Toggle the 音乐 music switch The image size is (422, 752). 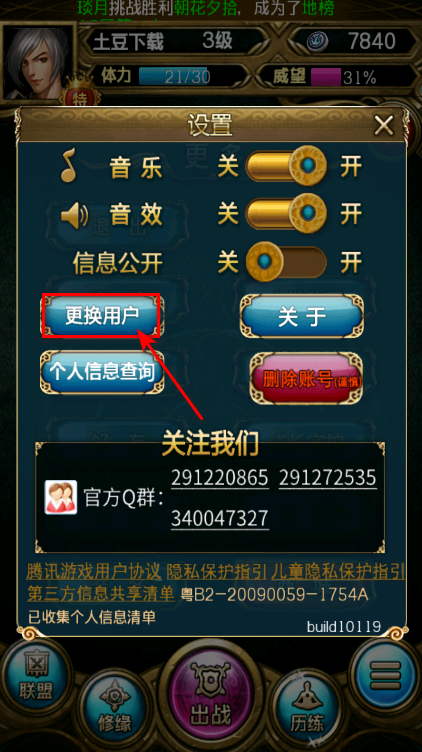[x=286, y=166]
